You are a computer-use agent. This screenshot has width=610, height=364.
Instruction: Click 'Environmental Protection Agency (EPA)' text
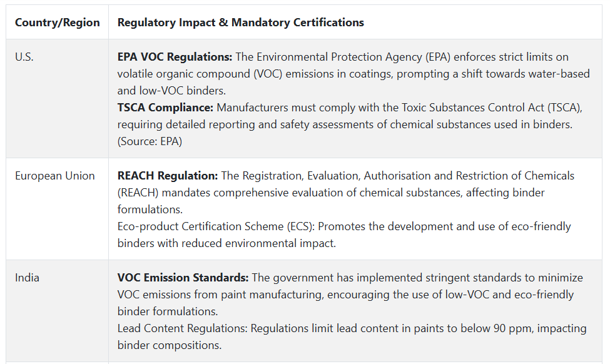(353, 57)
